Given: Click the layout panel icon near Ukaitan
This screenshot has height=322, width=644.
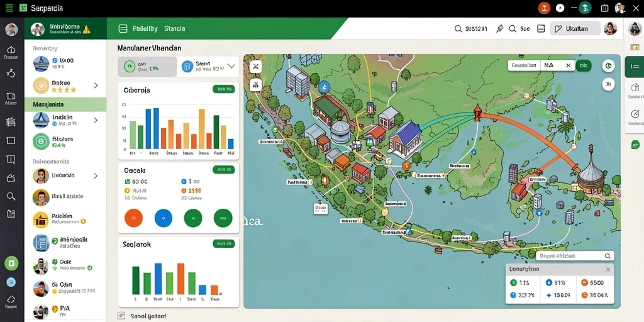Looking at the screenshot, I should point(541,29).
